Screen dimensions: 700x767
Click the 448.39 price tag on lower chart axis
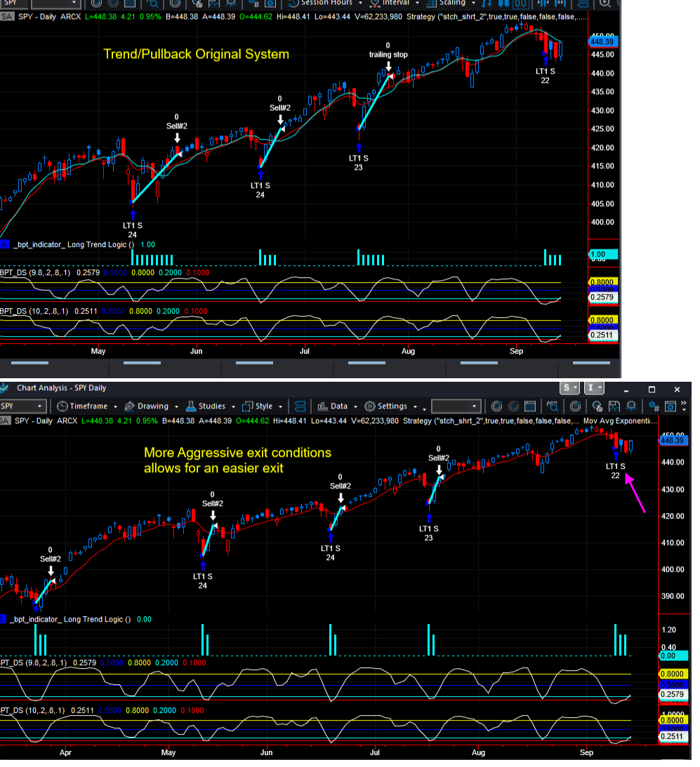(673, 440)
